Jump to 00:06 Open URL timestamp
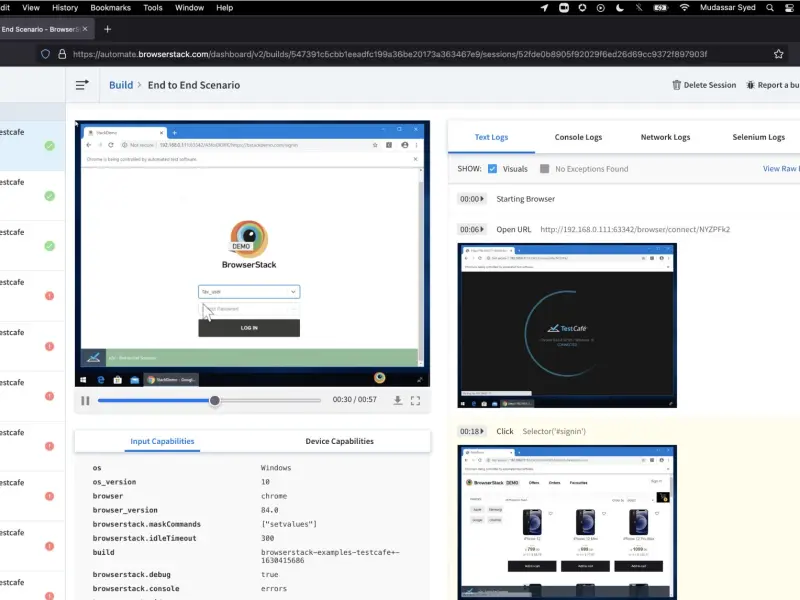 point(471,230)
